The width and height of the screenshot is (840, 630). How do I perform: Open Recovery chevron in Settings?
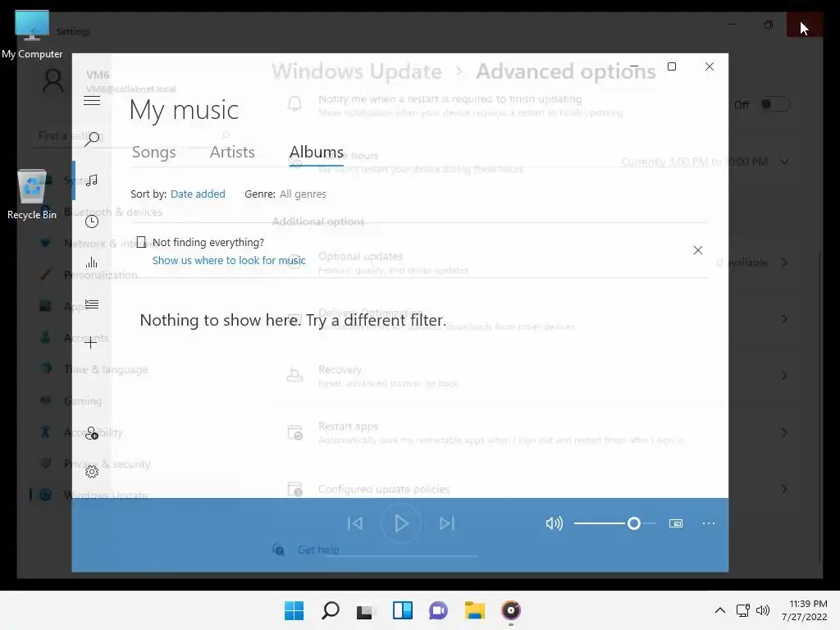784,376
